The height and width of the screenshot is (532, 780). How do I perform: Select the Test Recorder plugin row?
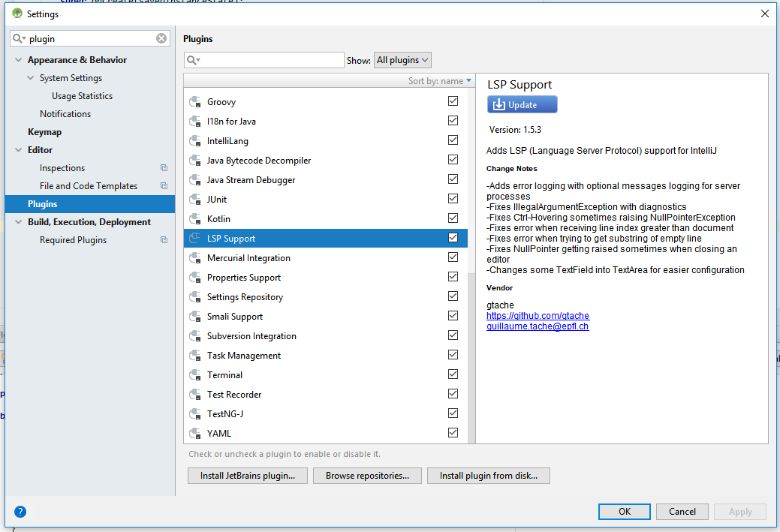[x=326, y=394]
